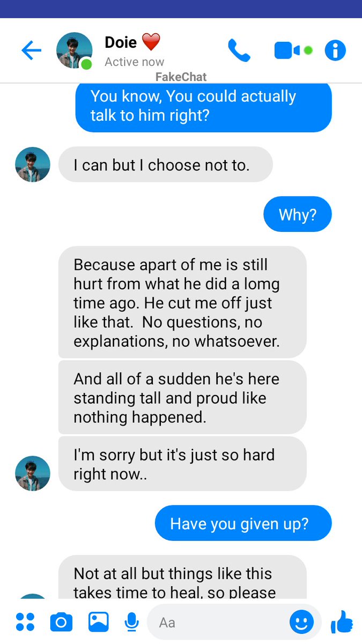This screenshot has height=644, width=362.
Task: Open the four-dot apps menu
Action: point(25,622)
